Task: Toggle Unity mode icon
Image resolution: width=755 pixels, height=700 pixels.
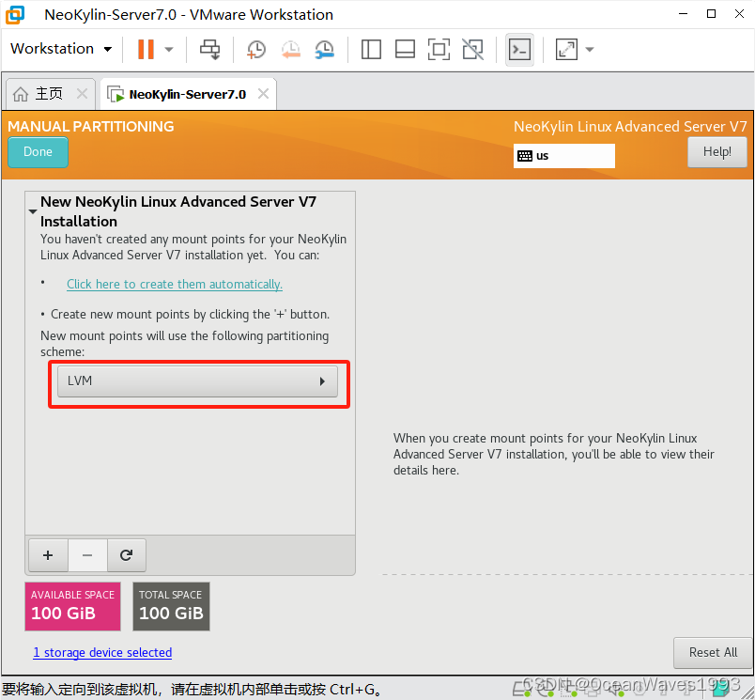Action: [x=473, y=49]
